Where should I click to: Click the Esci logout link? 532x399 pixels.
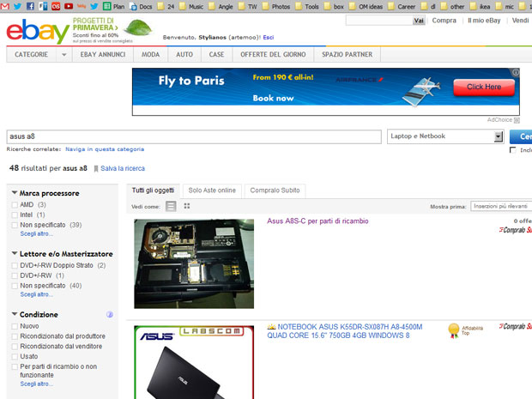click(x=269, y=37)
